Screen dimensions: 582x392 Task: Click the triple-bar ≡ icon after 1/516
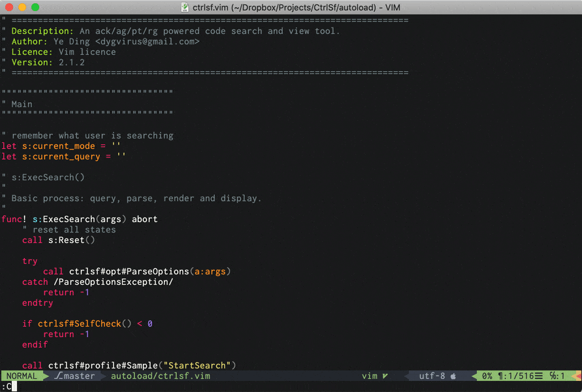(538, 376)
